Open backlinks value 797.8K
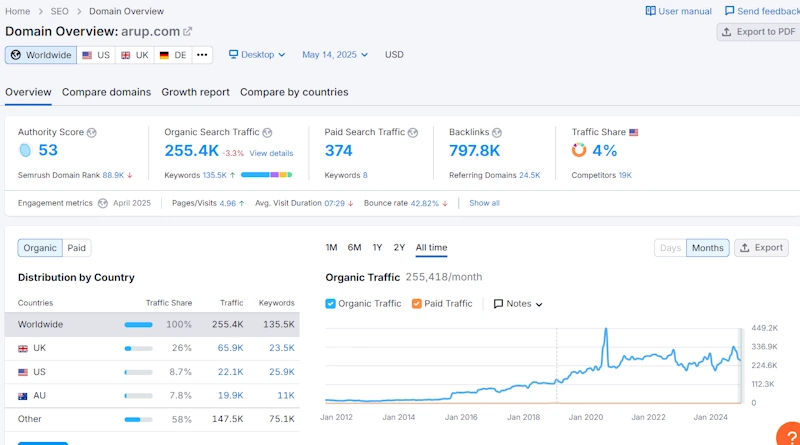The image size is (800, 445). pyautogui.click(x=474, y=151)
